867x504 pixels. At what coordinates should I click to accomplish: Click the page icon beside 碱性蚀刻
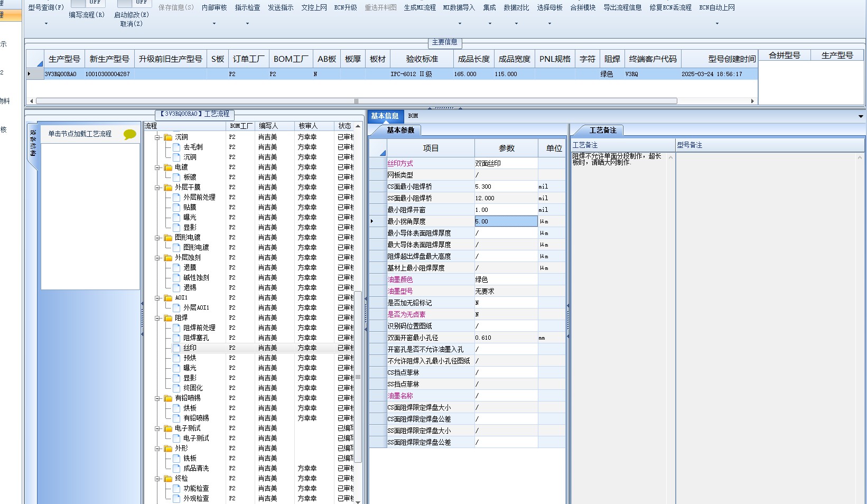(x=176, y=278)
